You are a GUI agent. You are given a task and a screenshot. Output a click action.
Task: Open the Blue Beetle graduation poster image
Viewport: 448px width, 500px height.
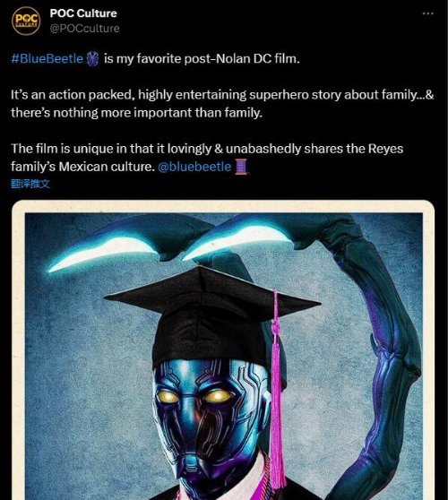[x=223, y=349]
